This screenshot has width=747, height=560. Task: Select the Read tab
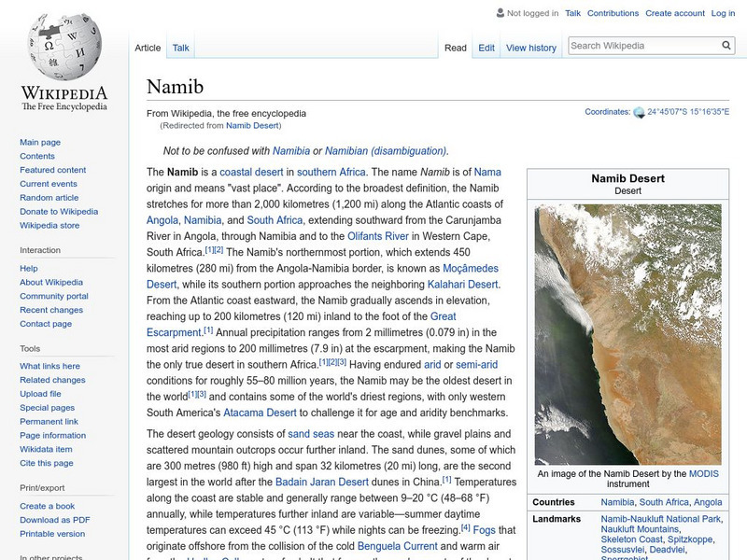[456, 48]
